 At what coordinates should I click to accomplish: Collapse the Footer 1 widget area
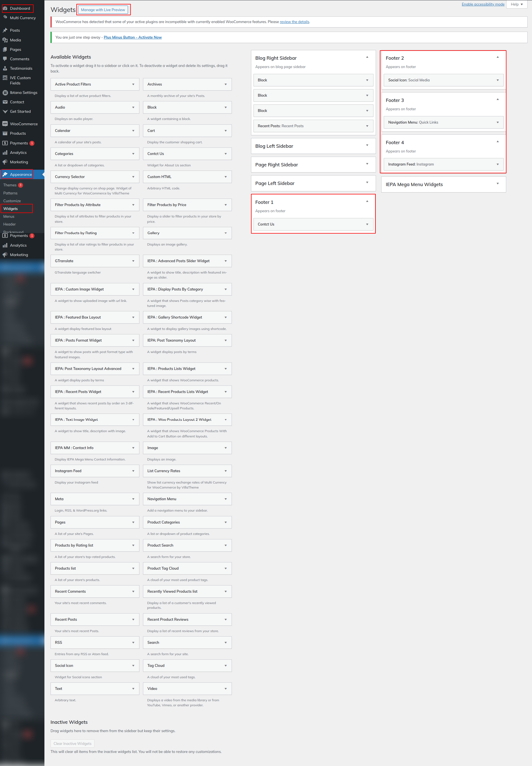tap(367, 201)
